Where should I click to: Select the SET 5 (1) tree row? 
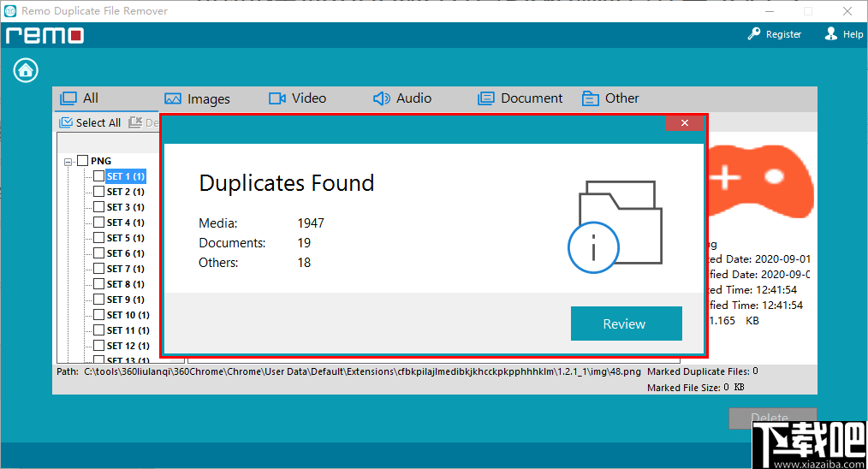point(126,238)
